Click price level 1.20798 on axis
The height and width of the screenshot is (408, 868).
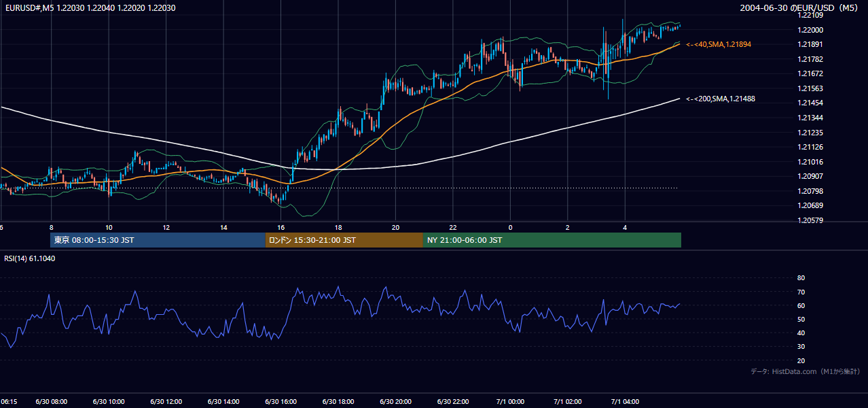tap(810, 191)
